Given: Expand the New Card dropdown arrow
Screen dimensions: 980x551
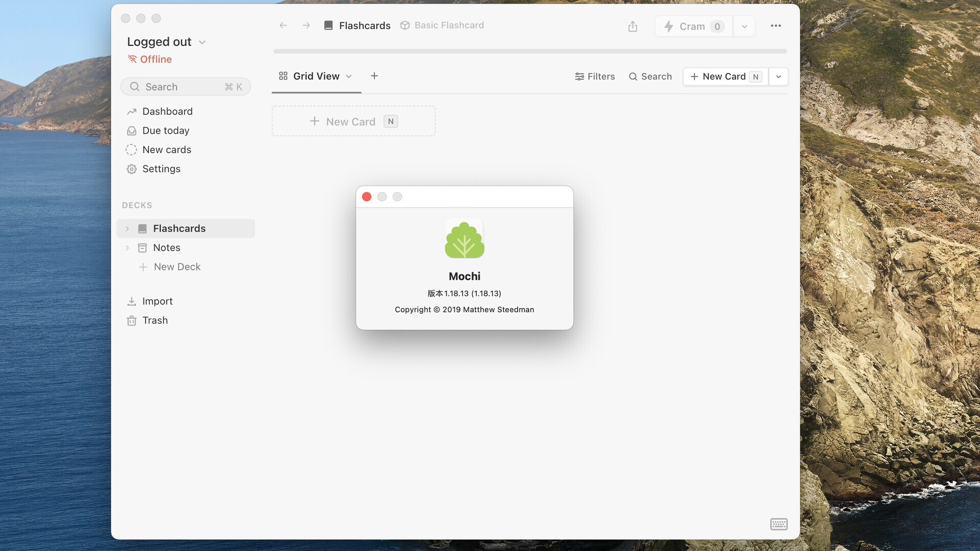Looking at the screenshot, I should coord(778,77).
